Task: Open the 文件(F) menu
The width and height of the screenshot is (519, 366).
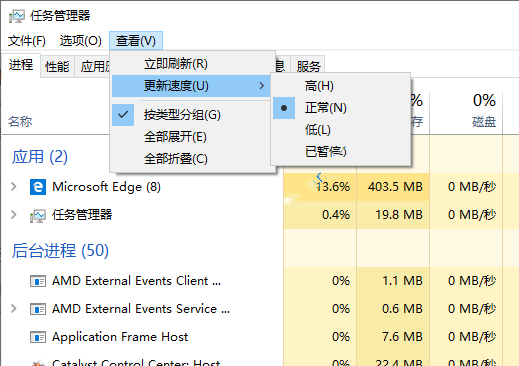Action: tap(27, 41)
